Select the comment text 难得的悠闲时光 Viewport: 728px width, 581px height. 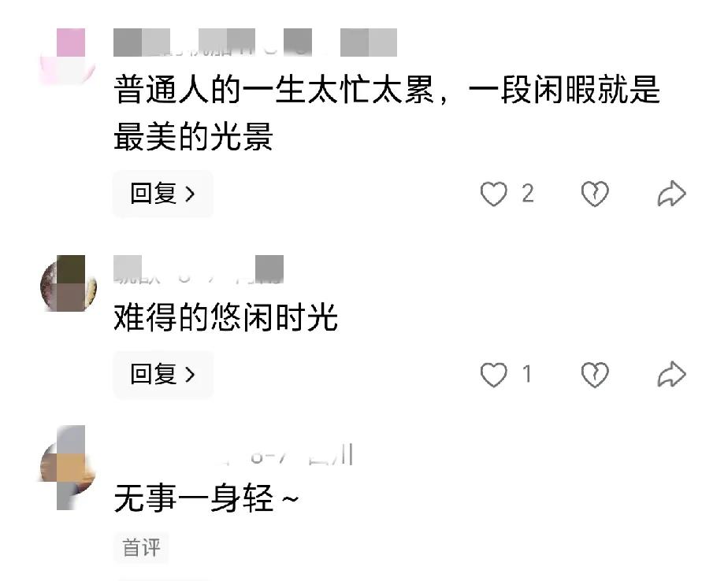point(225,317)
